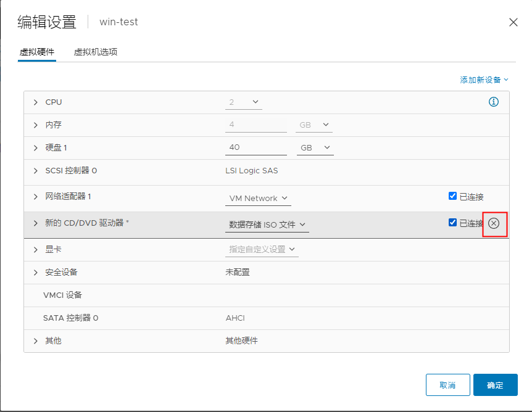Click the CPU row info icon
Viewport: 532px width, 412px height.
pos(493,102)
